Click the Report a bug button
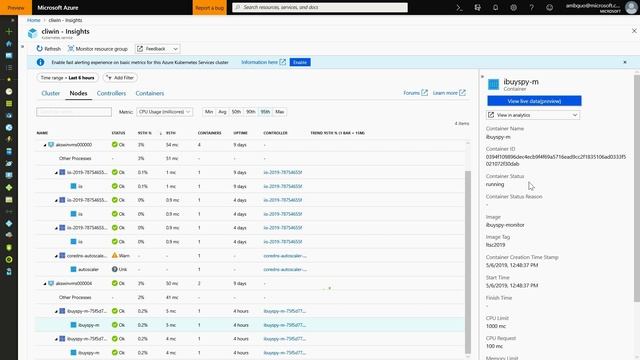 (209, 7)
